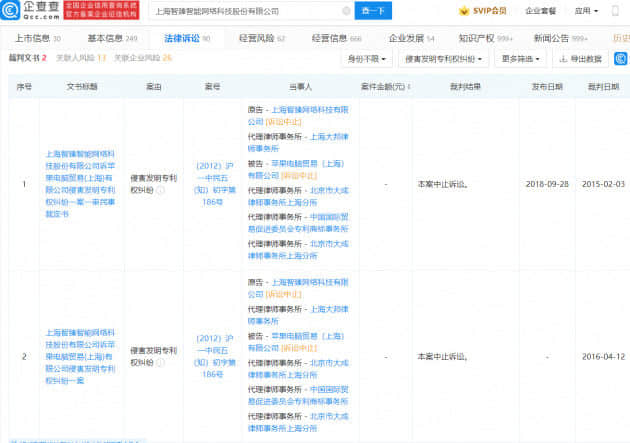Open case number (2012)沪一中民五(知)初字第186号 in row 2

pyautogui.click(x=214, y=356)
